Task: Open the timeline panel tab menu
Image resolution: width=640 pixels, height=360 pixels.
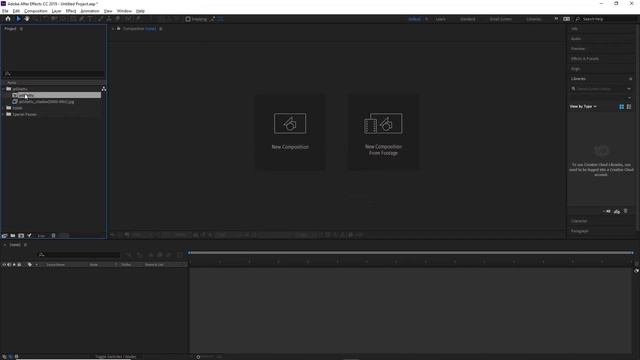Action: [25, 245]
